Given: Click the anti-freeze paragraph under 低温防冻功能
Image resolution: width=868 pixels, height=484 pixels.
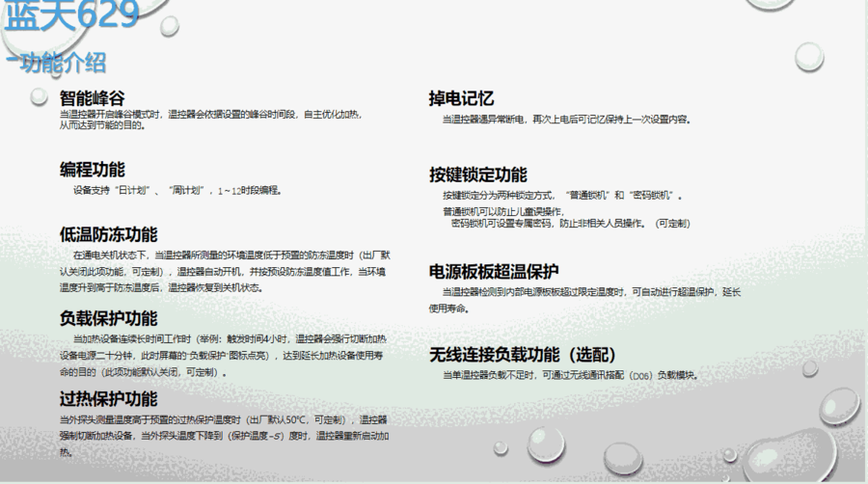Looking at the screenshot, I should click(x=222, y=272).
